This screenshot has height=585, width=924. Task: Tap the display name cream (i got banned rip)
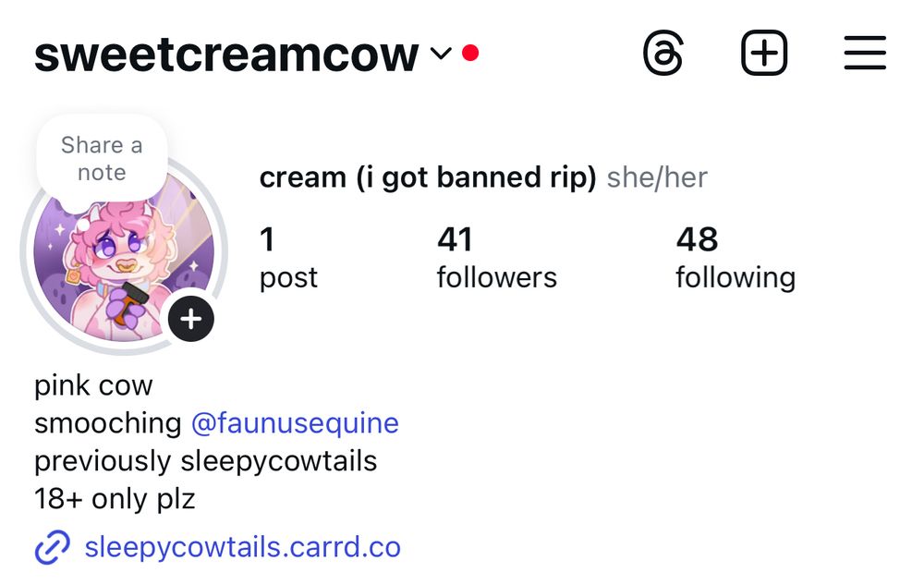[428, 177]
